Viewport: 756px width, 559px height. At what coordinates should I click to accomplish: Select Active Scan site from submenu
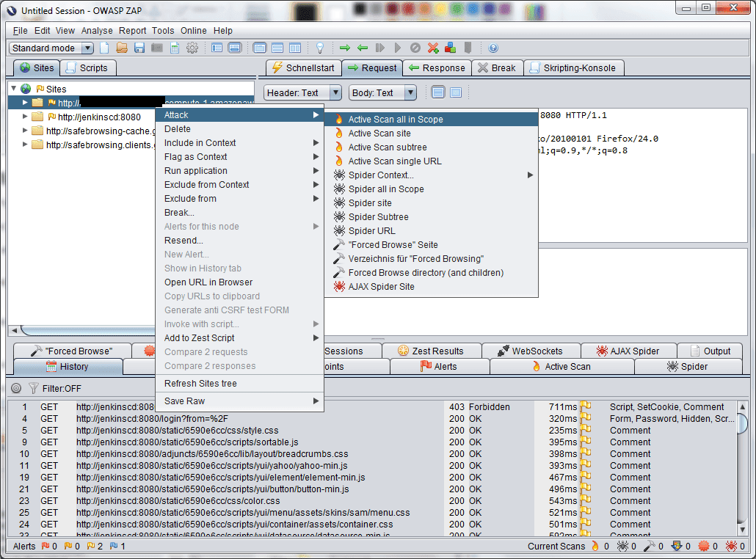[379, 134]
